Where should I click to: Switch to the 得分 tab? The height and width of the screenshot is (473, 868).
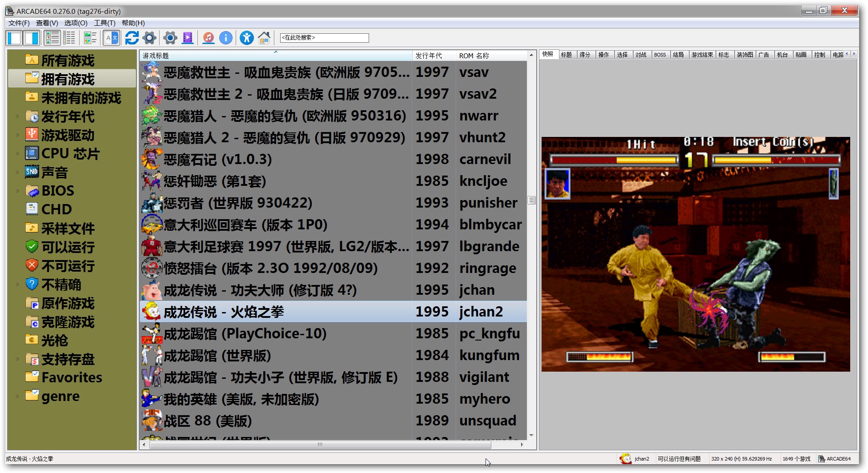[x=585, y=55]
